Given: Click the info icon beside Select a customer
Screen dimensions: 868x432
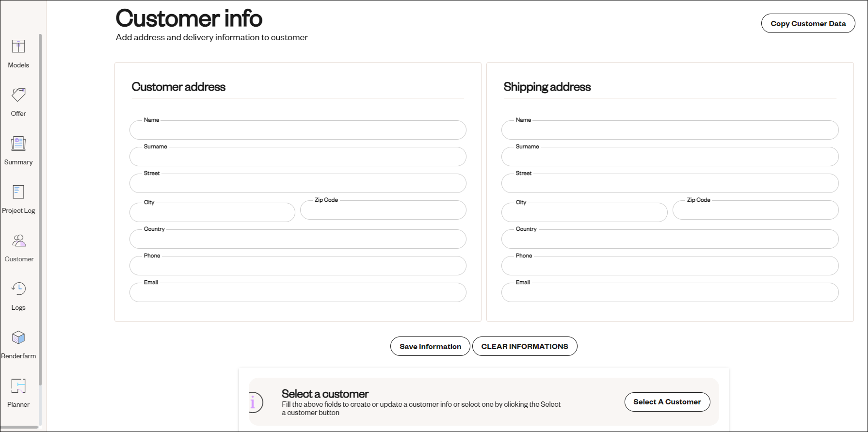Looking at the screenshot, I should tap(256, 402).
